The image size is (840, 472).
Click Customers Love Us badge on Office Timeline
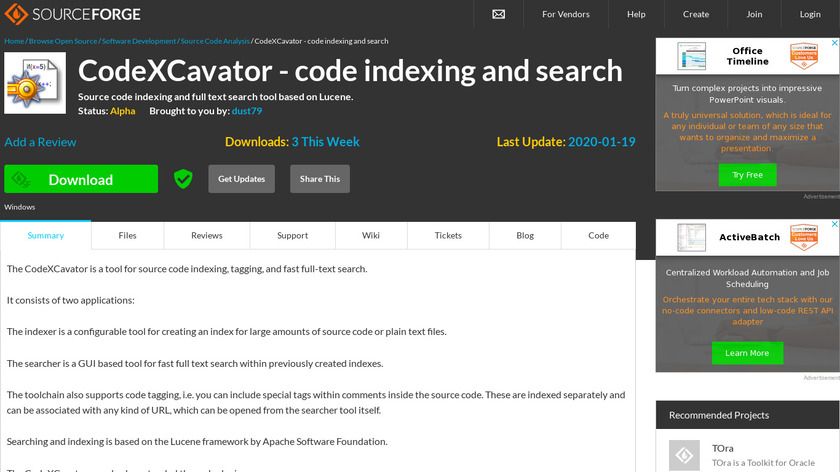pyautogui.click(x=804, y=56)
